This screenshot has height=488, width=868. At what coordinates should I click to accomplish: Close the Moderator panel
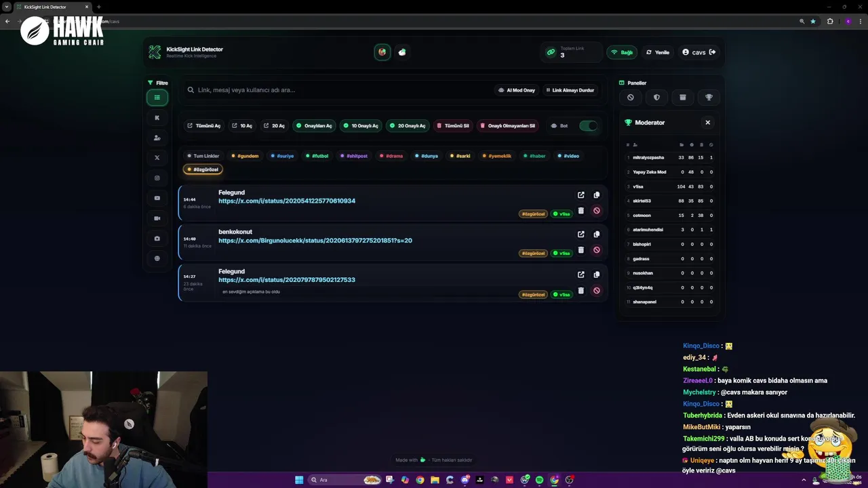707,123
